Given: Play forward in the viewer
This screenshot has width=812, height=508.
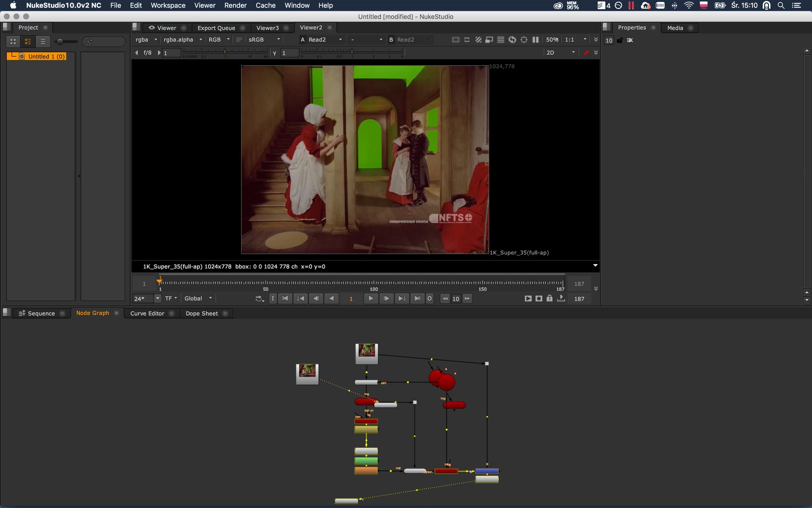Looking at the screenshot, I should point(371,299).
